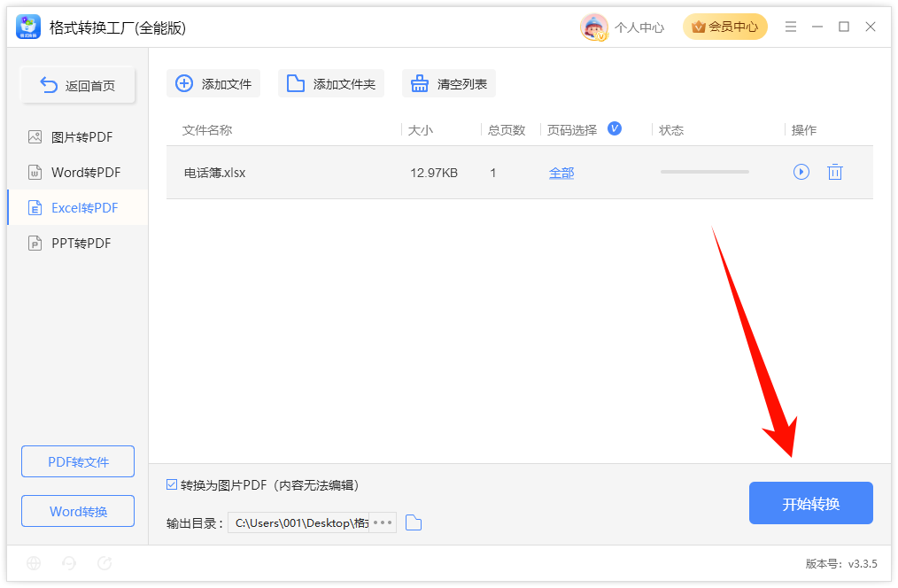Click the 12.97KB size cell

click(434, 173)
